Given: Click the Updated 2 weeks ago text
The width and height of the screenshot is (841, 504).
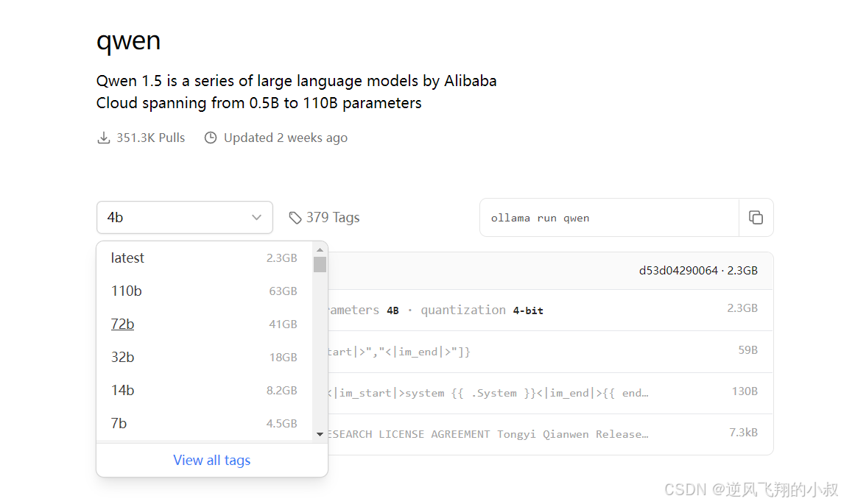Looking at the screenshot, I should click(x=285, y=138).
